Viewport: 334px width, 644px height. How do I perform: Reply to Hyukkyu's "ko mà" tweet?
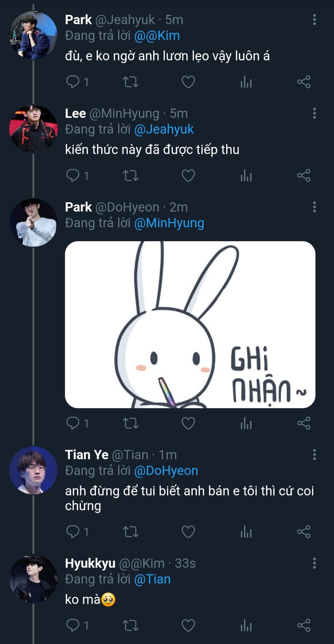pos(73,625)
